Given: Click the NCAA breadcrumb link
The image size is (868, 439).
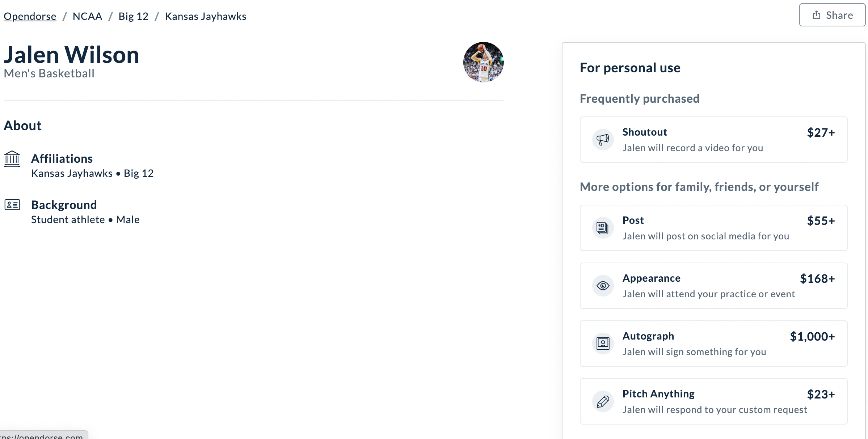Looking at the screenshot, I should (x=87, y=16).
